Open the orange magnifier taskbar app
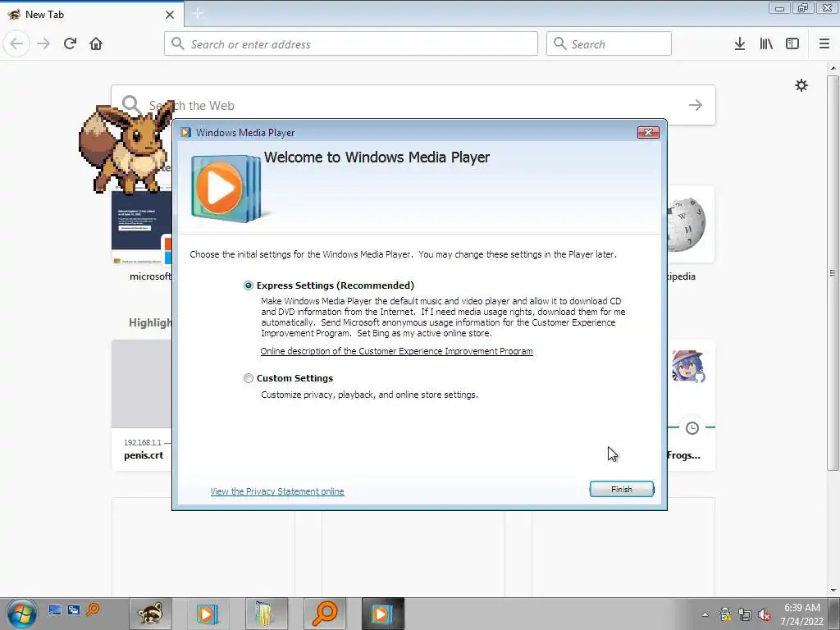 click(324, 614)
